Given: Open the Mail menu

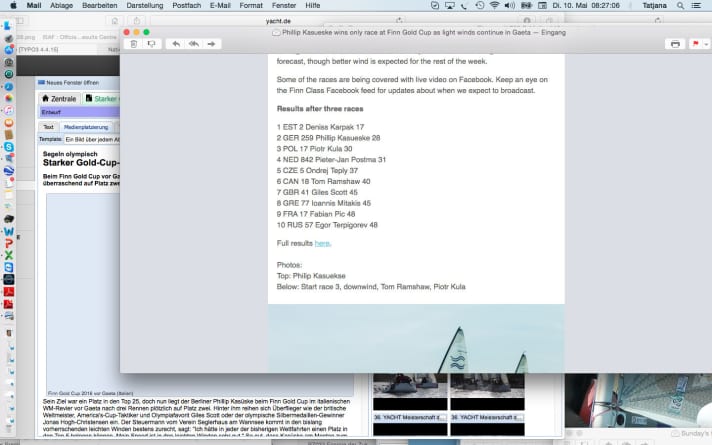Looking at the screenshot, I should [34, 5].
